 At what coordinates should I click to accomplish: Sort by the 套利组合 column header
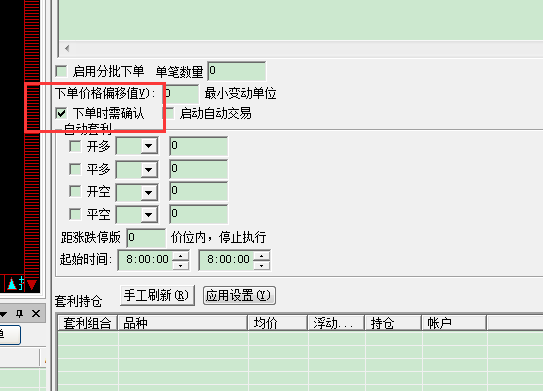tap(88, 323)
